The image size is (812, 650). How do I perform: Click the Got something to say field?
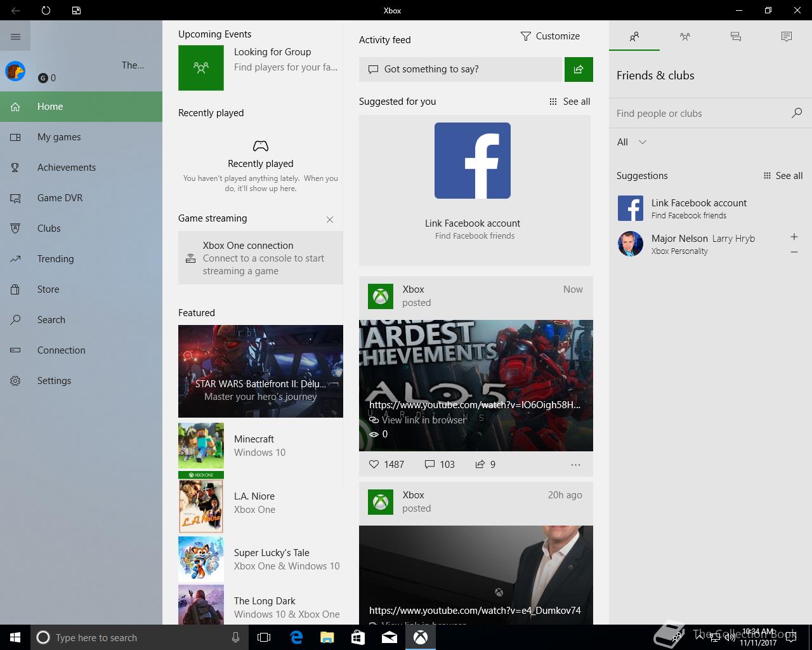click(x=461, y=69)
